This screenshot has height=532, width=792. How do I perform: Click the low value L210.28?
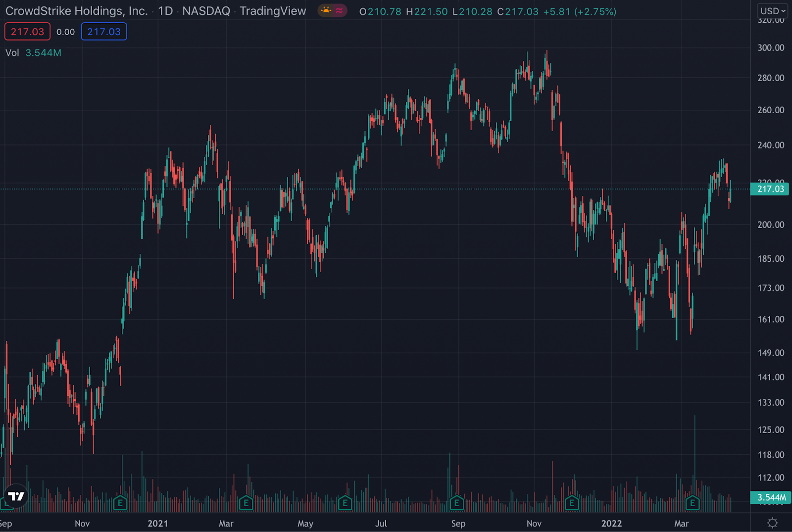[472, 11]
